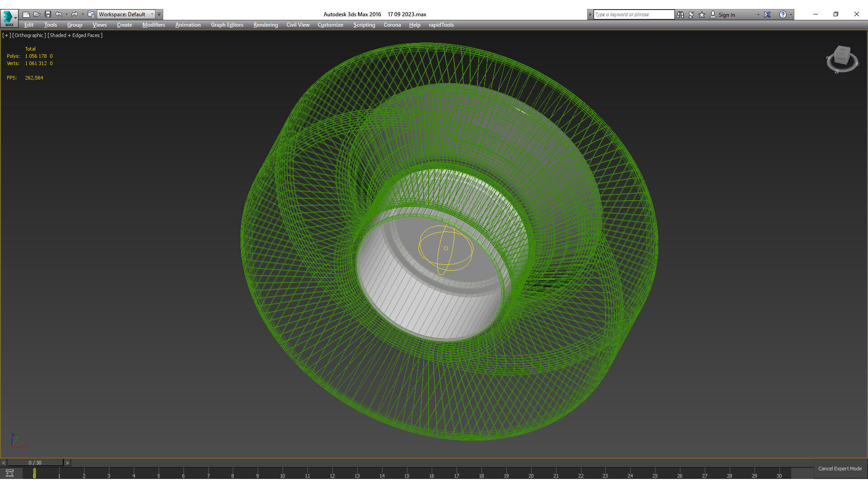Open the Help menu
This screenshot has width=868, height=488.
point(415,25)
